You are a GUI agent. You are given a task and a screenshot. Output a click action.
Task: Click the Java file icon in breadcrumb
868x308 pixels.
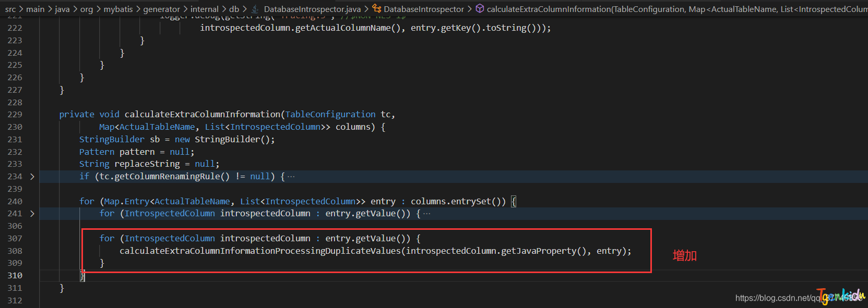(x=255, y=9)
